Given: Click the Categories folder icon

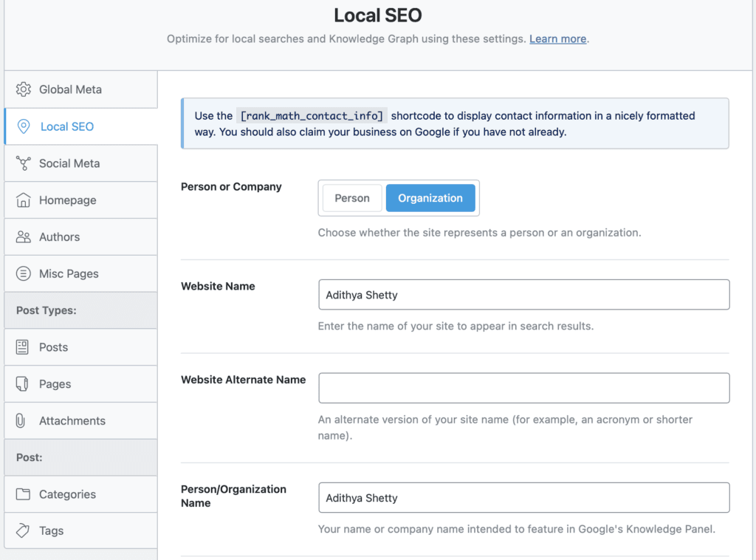Looking at the screenshot, I should (x=23, y=494).
